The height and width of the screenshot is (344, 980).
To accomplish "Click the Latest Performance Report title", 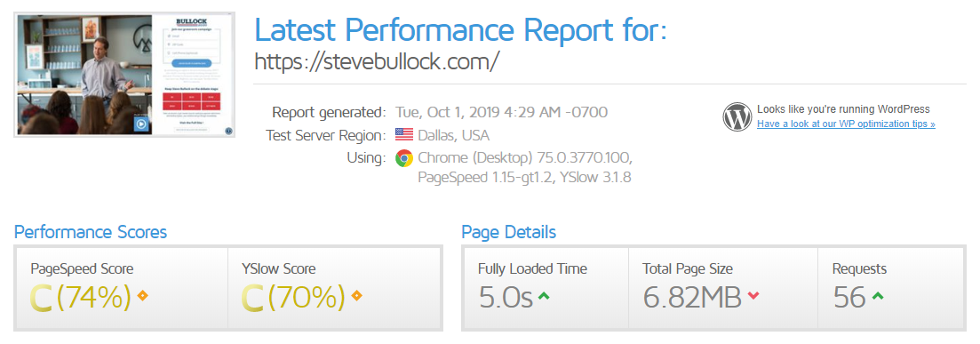I will click(460, 29).
